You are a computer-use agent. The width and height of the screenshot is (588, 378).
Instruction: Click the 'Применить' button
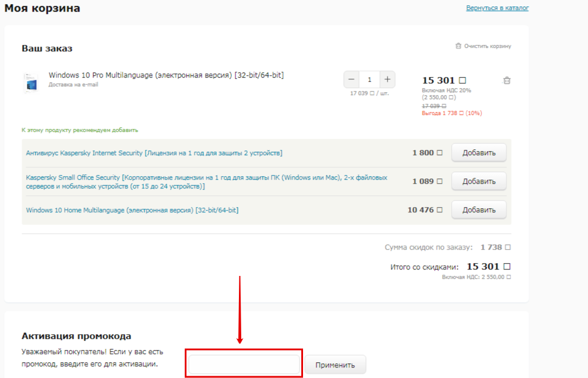pyautogui.click(x=335, y=365)
